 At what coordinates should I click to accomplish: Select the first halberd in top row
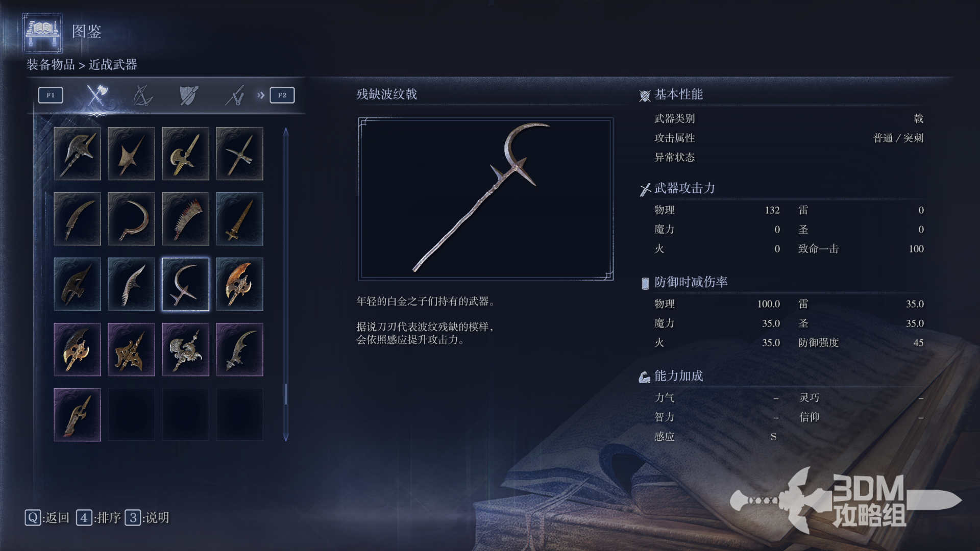click(x=77, y=154)
